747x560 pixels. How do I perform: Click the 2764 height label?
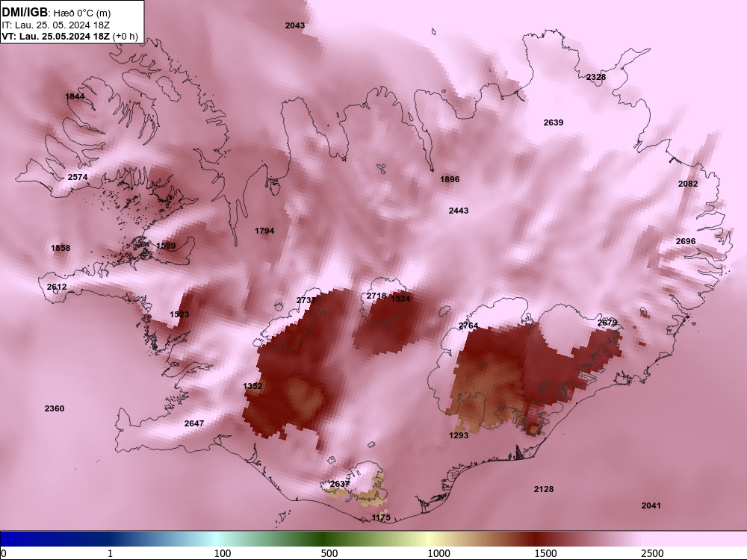468,326
